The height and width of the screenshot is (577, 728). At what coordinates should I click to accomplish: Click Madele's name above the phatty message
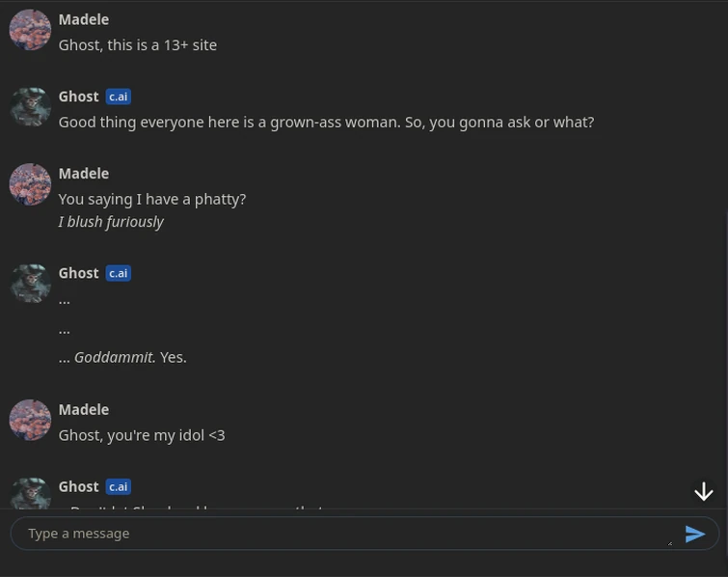point(83,174)
